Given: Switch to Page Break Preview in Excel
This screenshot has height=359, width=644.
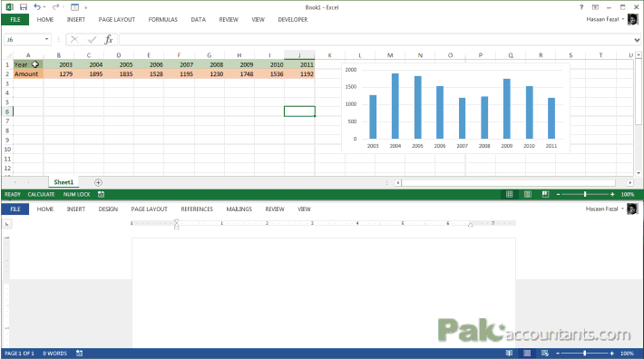Looking at the screenshot, I should pyautogui.click(x=545, y=195).
